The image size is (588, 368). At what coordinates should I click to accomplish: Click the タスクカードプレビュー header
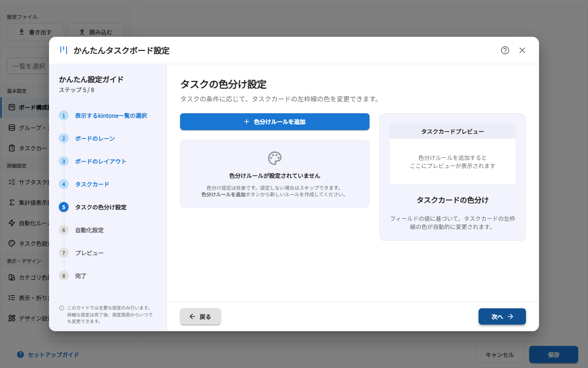(x=452, y=131)
